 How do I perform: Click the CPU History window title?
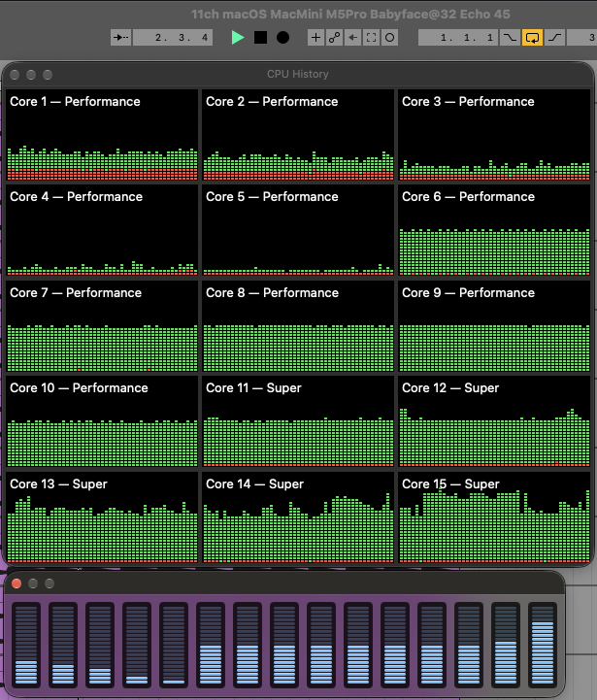coord(298,74)
